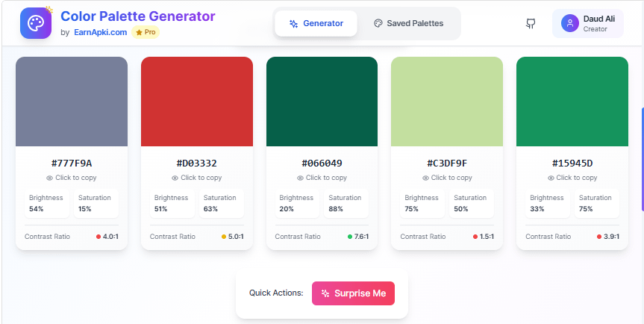Click the eye icon under #D03332
Image resolution: width=644 pixels, height=324 pixels.
175,178
